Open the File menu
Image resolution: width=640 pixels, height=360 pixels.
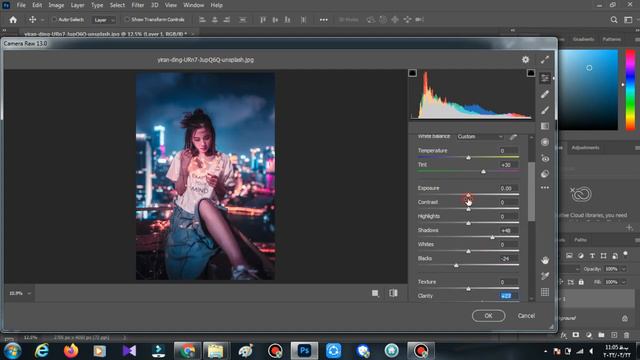pos(21,5)
